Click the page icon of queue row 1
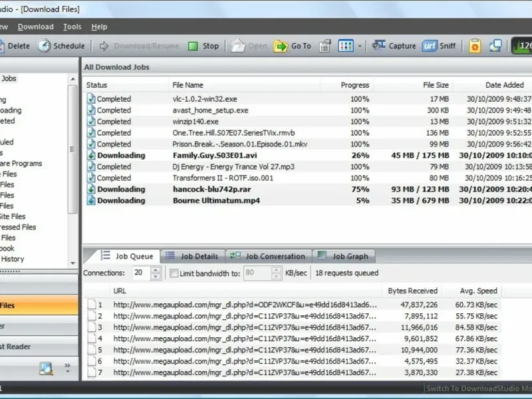The height and width of the screenshot is (399, 532). [92, 305]
